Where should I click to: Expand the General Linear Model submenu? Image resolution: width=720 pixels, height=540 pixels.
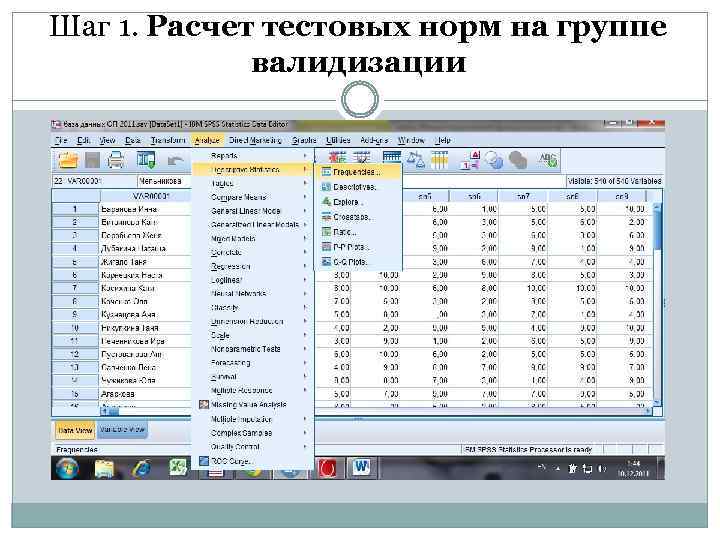point(253,211)
